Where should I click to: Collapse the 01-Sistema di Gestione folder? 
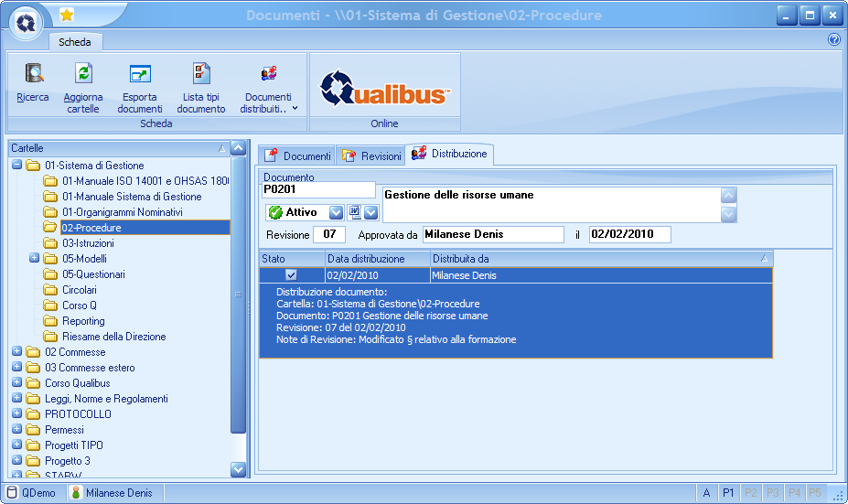coord(17,166)
